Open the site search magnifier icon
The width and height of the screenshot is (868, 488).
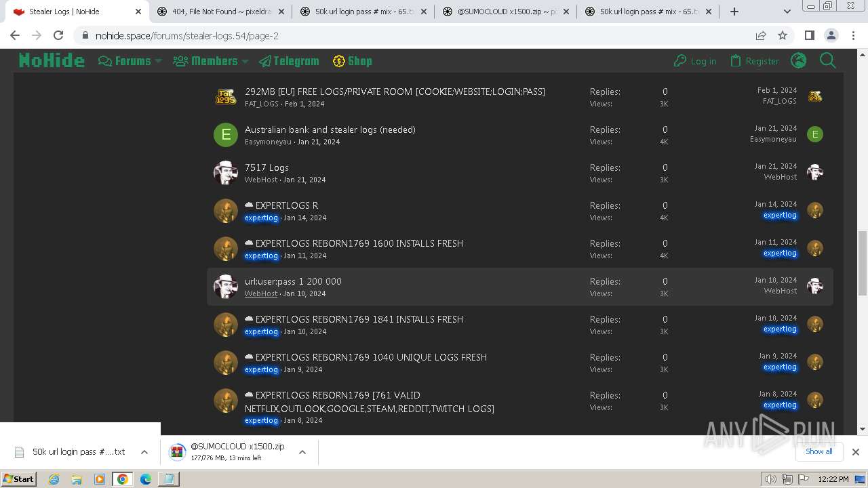[x=828, y=61]
